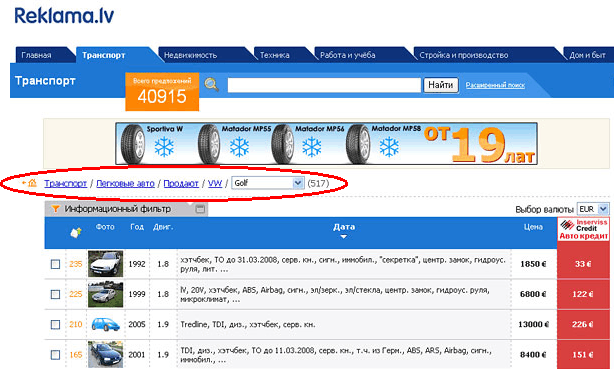Open the listing description mentioning ТО до 31.03.2008
The height and width of the screenshot is (369, 614).
(343, 264)
